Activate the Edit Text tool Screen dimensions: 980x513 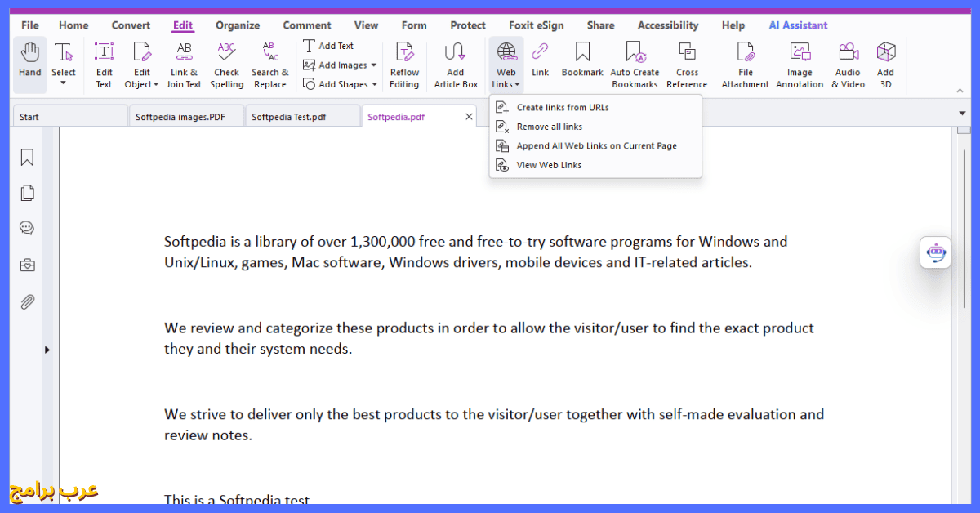104,64
